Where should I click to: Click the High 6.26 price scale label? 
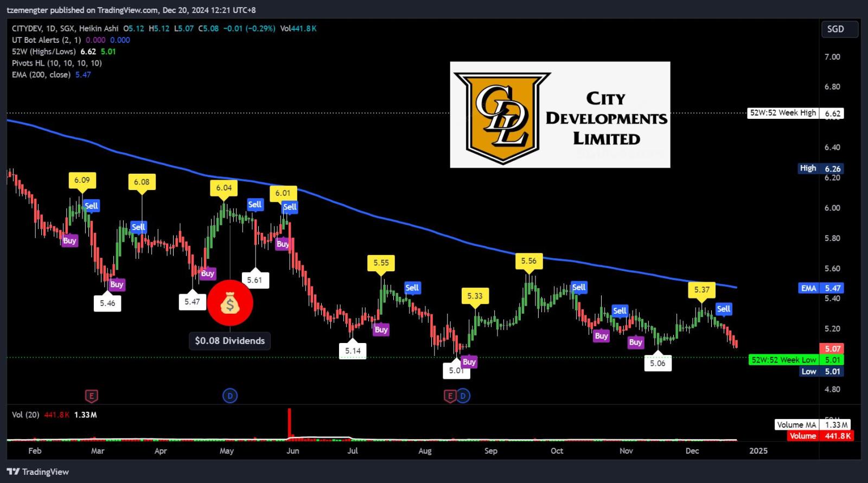click(x=820, y=168)
